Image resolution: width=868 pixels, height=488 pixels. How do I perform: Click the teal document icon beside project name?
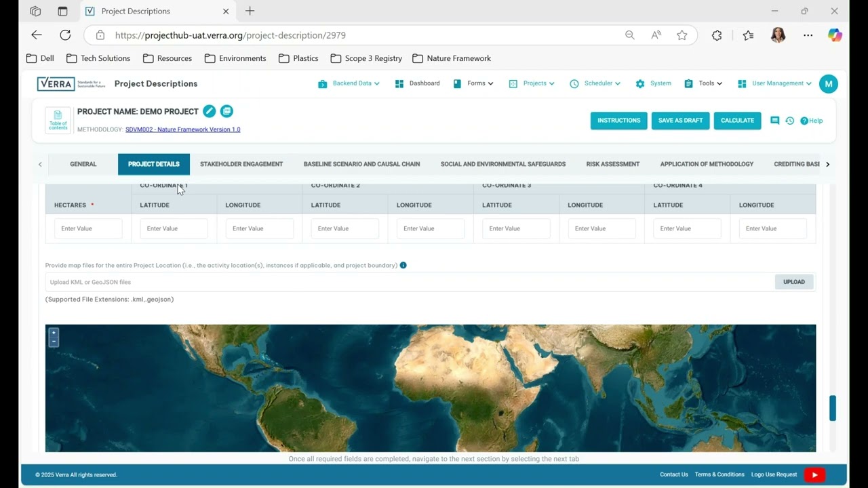226,111
